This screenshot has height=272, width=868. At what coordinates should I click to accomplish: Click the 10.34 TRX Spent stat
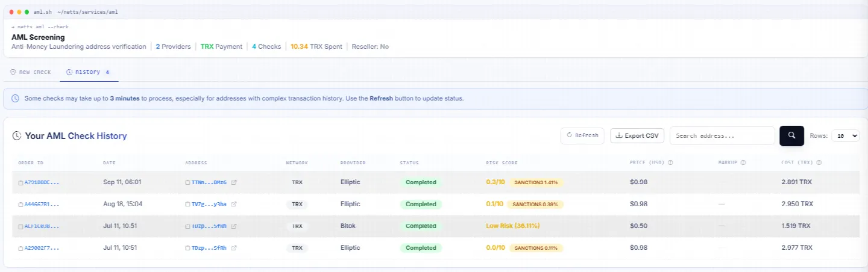[x=316, y=46]
